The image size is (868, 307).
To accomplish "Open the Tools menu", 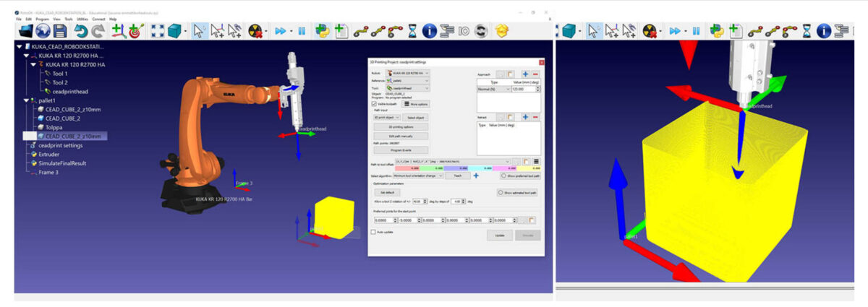I will pos(67,19).
